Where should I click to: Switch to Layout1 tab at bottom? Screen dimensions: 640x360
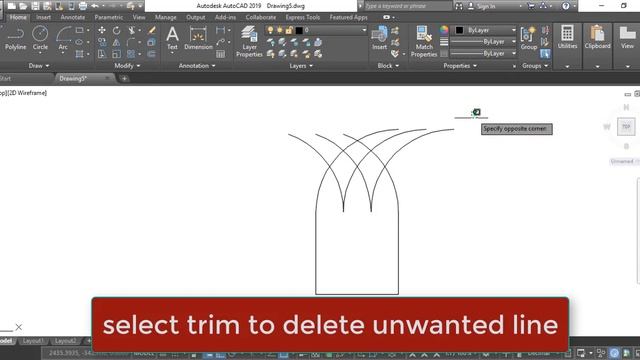pyautogui.click(x=33, y=341)
